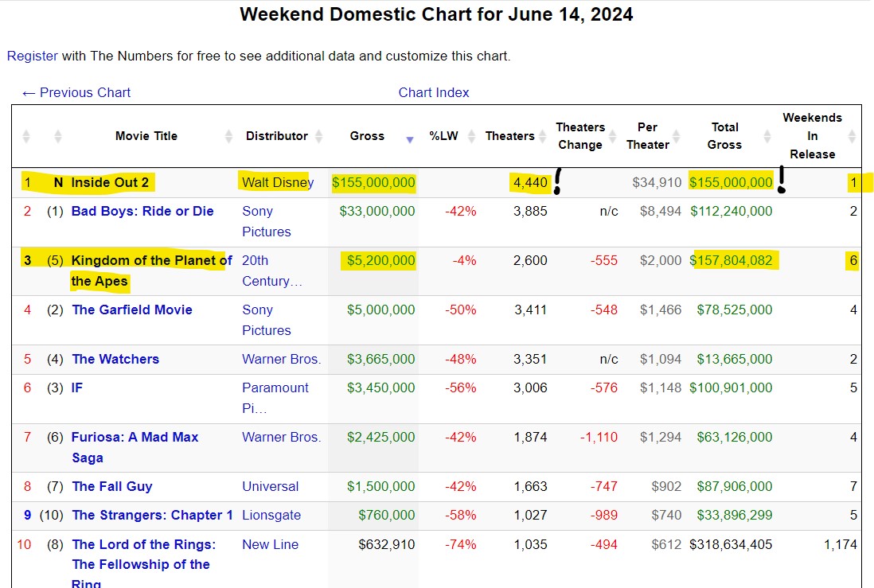Click sort arrows next to Total Gross
The width and height of the screenshot is (874, 588).
768,136
